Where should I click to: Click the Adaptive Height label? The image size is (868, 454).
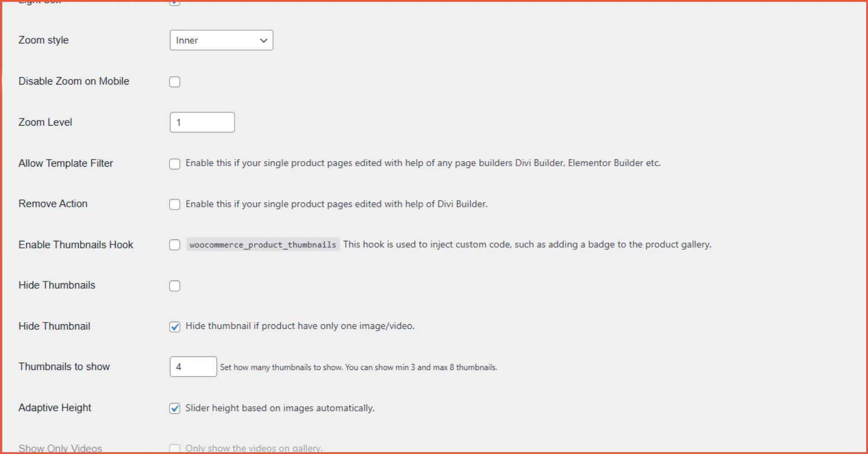pos(54,407)
